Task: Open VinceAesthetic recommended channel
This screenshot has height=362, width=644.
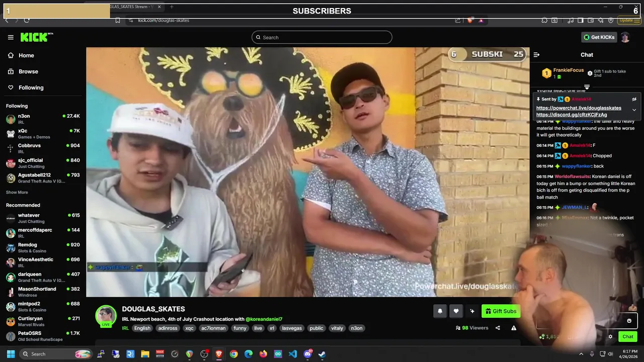Action: 43,262
